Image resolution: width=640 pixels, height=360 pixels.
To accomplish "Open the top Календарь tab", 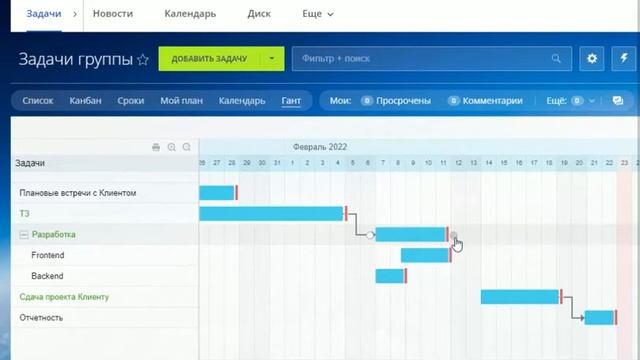I will point(190,14).
